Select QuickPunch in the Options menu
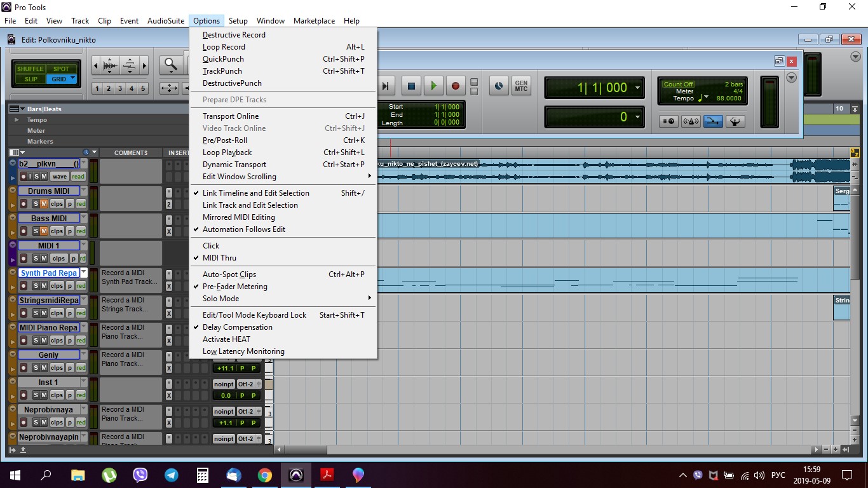Viewport: 868px width, 488px height. (x=283, y=59)
